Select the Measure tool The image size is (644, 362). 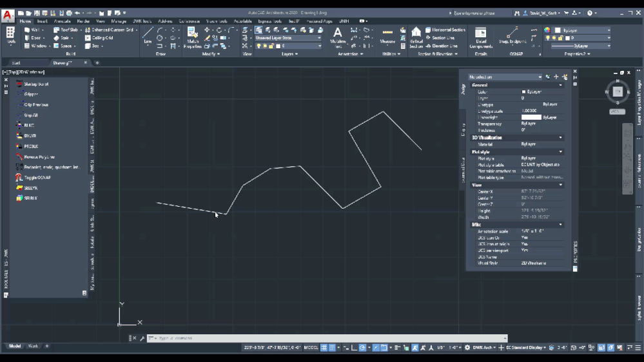[387, 36]
